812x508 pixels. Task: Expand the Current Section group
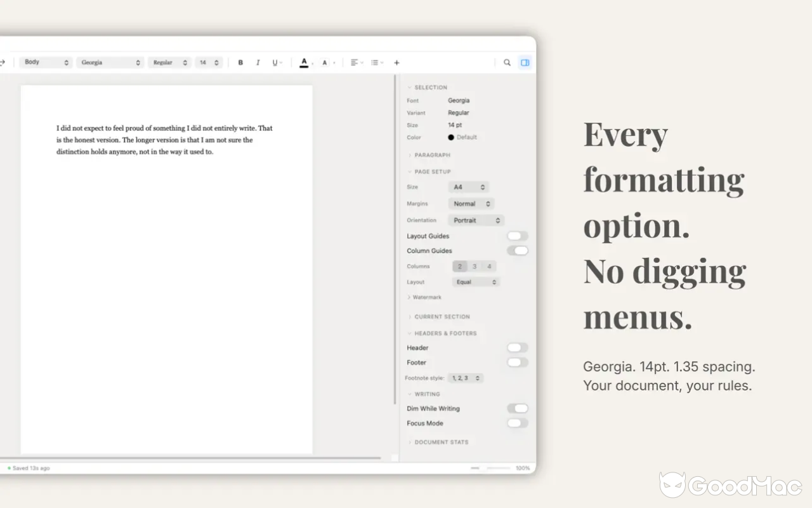[x=439, y=316]
